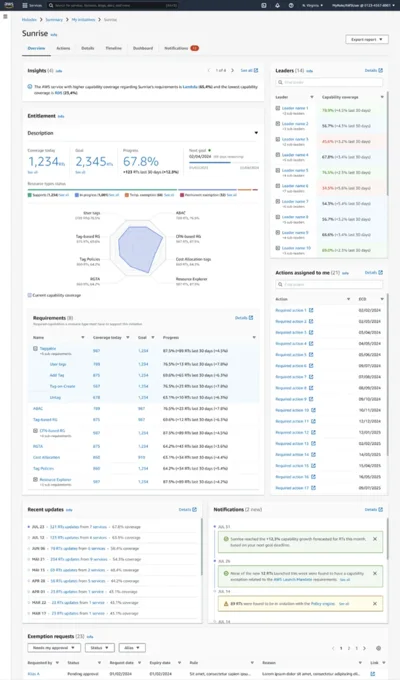This screenshot has height=680, width=400.
Task: Switch to the Details tab
Action: click(x=88, y=48)
